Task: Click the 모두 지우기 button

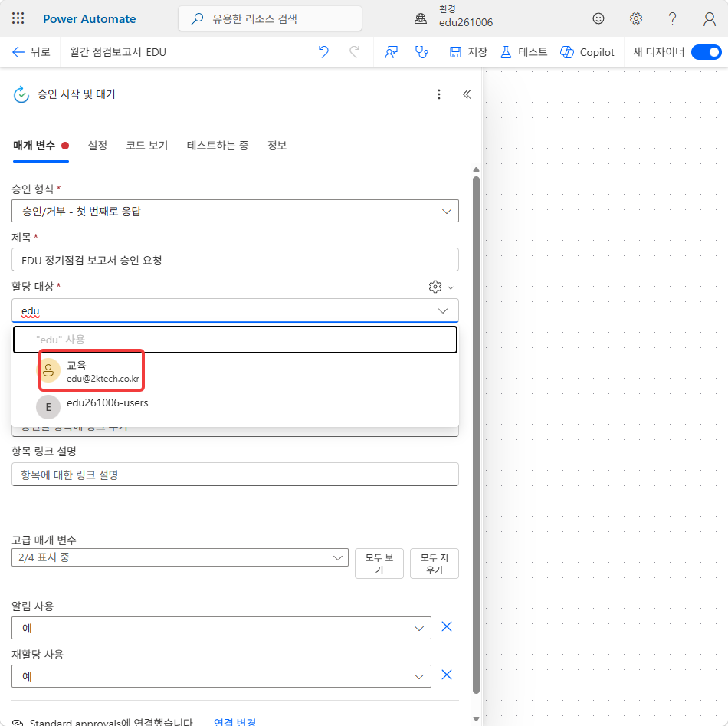Action: pyautogui.click(x=434, y=563)
